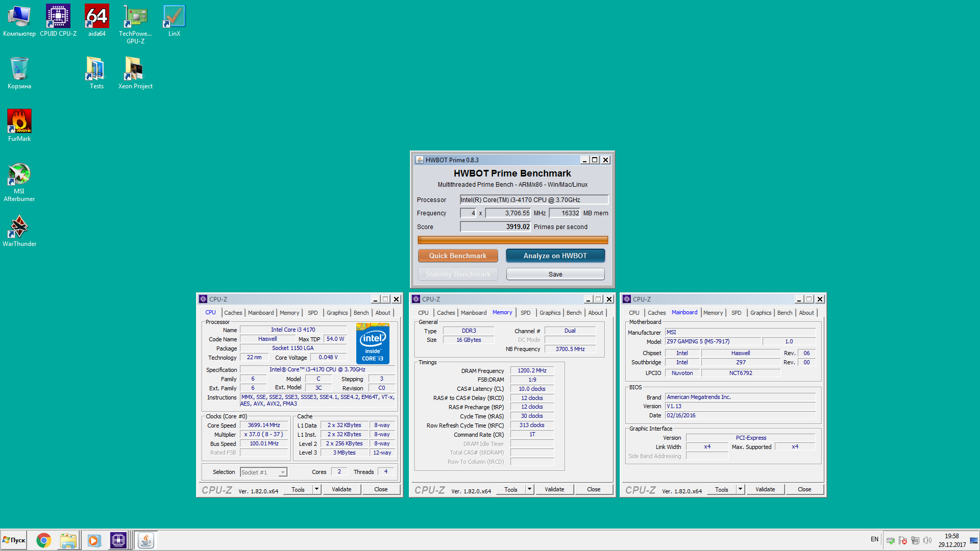Click Validate in middle CPU-Z window
Screen dimensions: 980x551
coord(554,489)
